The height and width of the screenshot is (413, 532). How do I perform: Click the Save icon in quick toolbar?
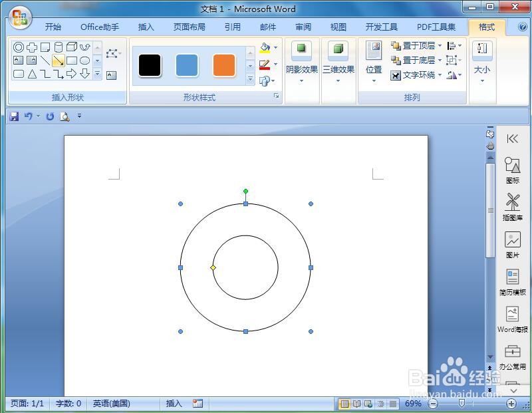pos(14,116)
